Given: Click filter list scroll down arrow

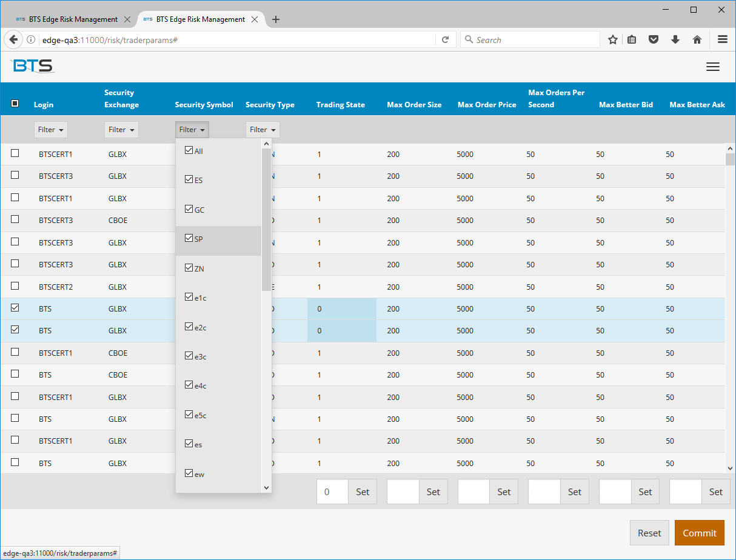Looking at the screenshot, I should 266,488.
